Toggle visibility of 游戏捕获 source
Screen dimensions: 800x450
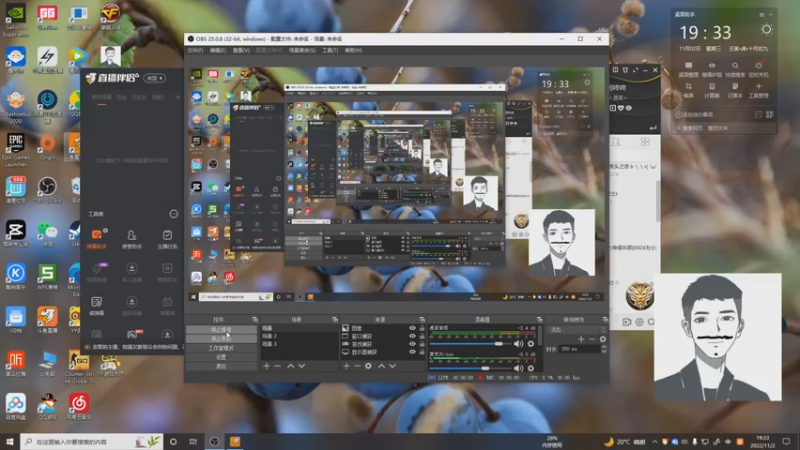click(x=412, y=344)
